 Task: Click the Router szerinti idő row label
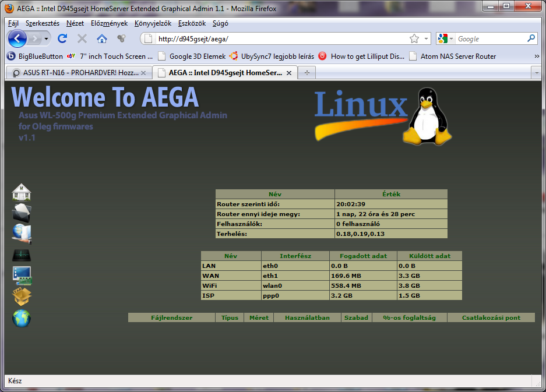(248, 204)
